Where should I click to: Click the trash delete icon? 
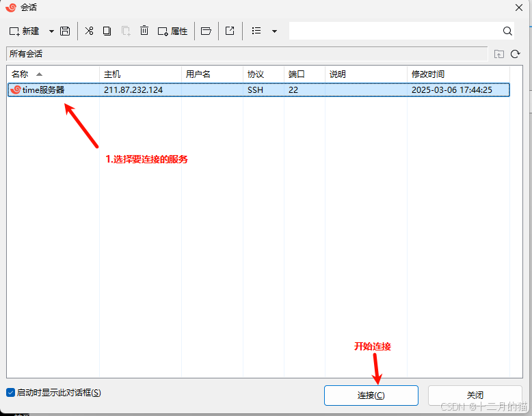pyautogui.click(x=144, y=31)
